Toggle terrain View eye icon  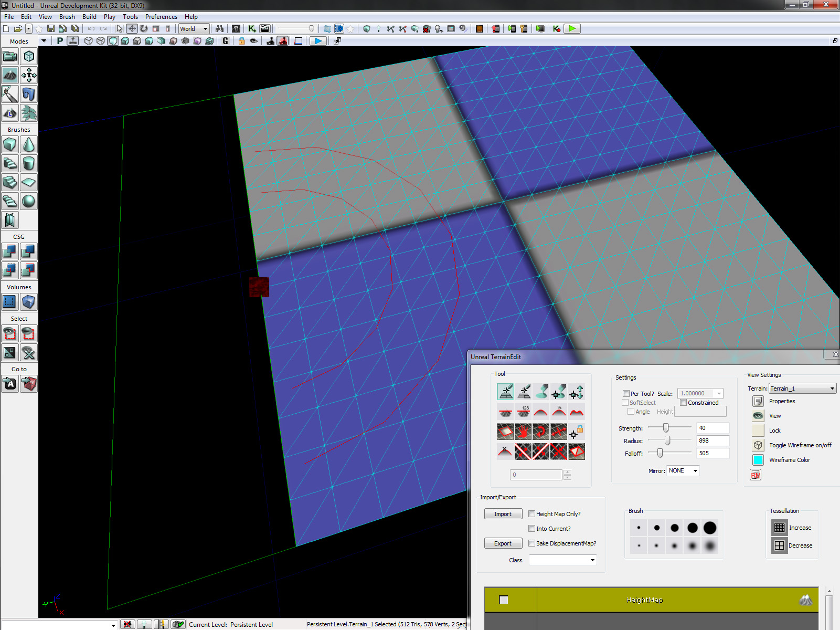758,416
